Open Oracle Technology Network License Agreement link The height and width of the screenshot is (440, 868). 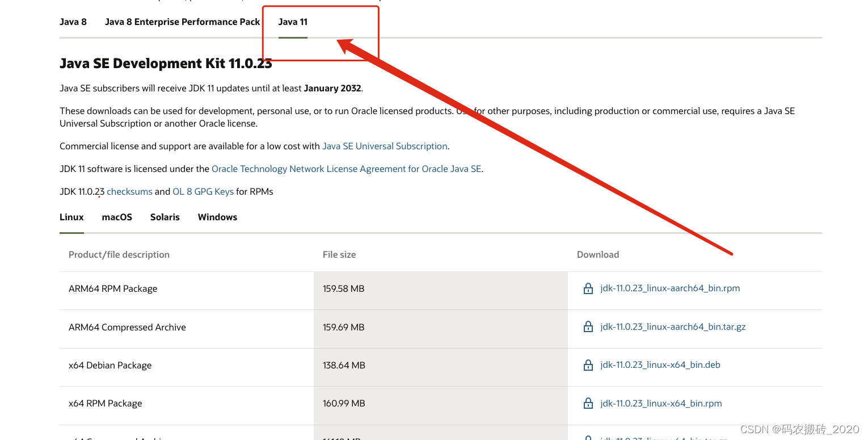(x=346, y=169)
